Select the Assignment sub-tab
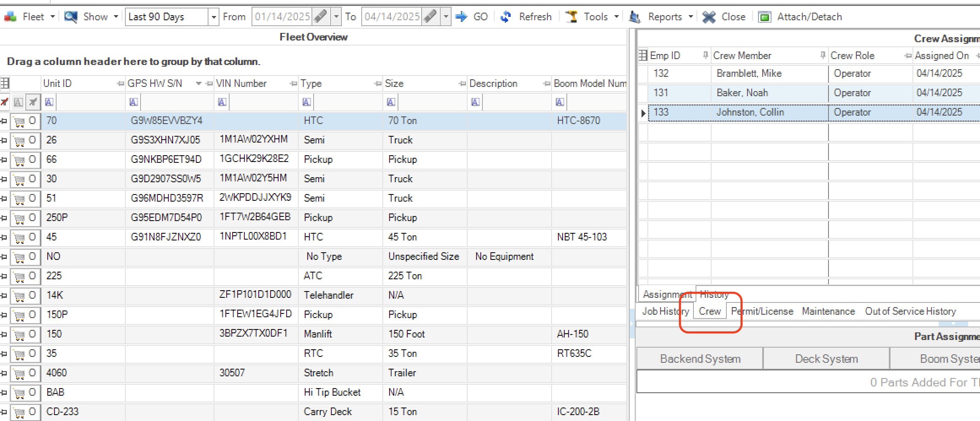Screen dimensions: 980x421 point(667,294)
